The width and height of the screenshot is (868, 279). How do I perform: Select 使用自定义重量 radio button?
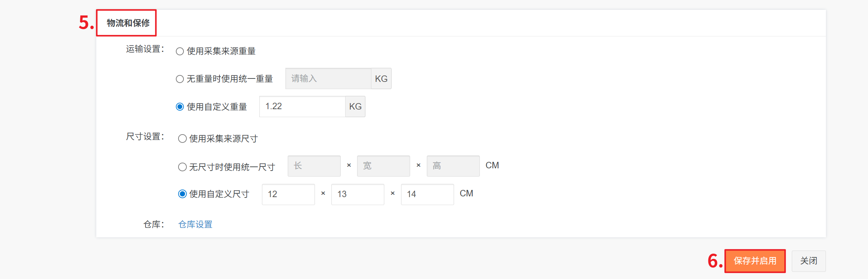pos(180,107)
